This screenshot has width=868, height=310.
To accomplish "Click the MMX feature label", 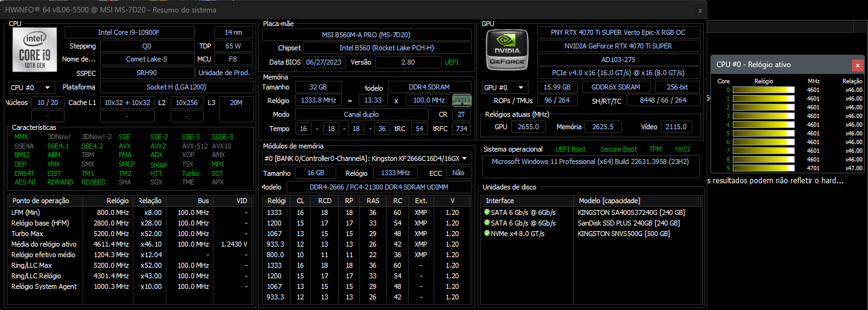I will (x=21, y=137).
